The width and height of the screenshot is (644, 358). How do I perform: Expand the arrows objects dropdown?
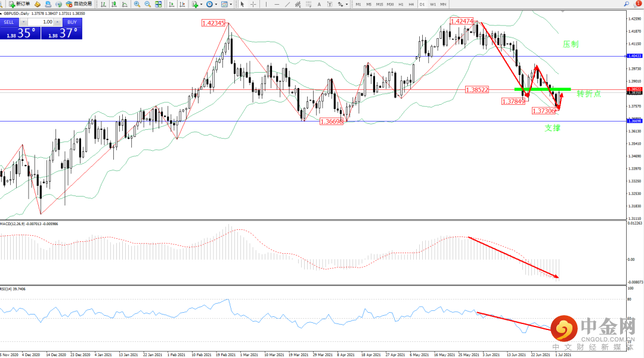(347, 4)
